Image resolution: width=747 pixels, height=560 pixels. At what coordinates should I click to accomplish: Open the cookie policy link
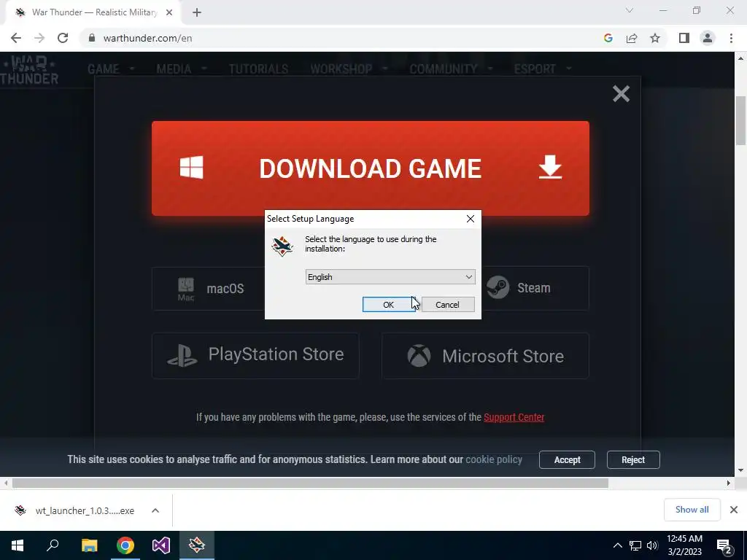click(494, 459)
